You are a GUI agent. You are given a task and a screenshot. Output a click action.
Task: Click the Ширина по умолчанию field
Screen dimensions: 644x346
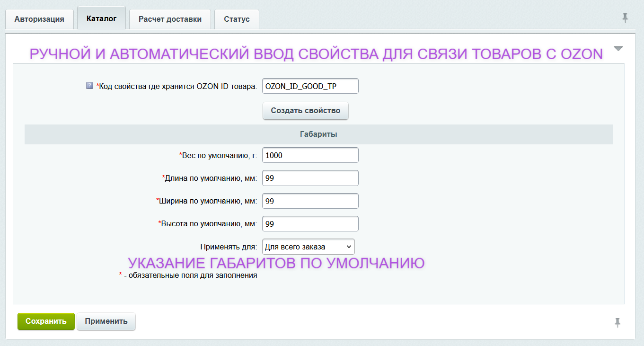point(310,201)
